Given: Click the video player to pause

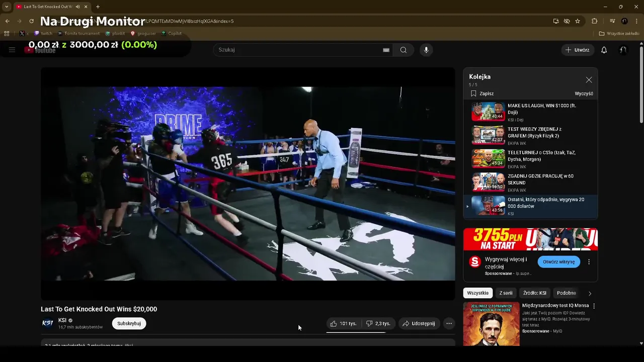Looking at the screenshot, I should 248,184.
